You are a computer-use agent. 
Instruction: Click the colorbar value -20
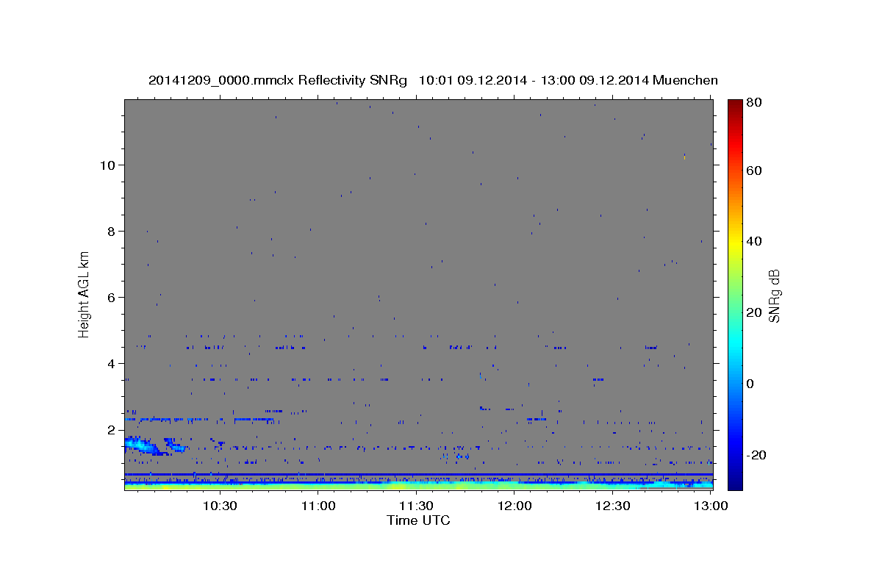click(x=757, y=455)
